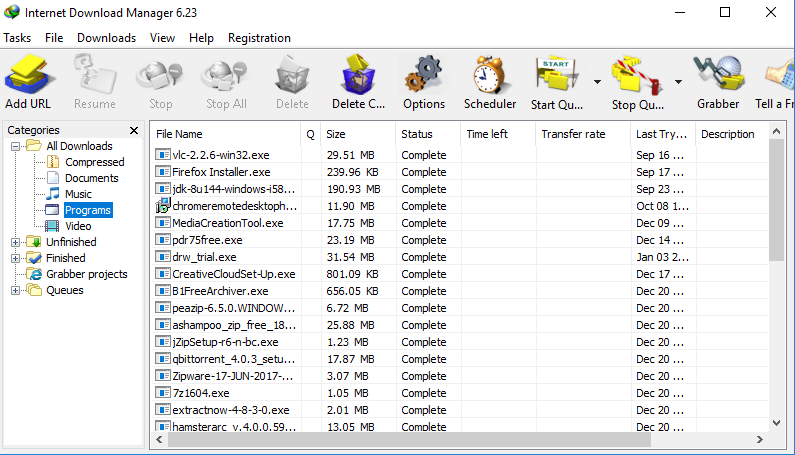Click the Compressed category folder icon
The height and width of the screenshot is (455, 795).
[x=53, y=162]
